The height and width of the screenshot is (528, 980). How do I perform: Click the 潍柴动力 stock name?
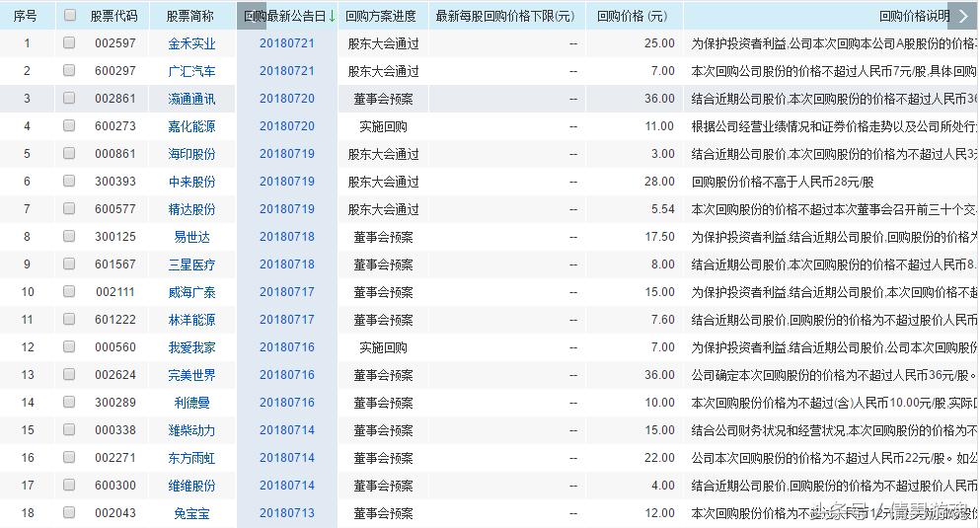(191, 430)
